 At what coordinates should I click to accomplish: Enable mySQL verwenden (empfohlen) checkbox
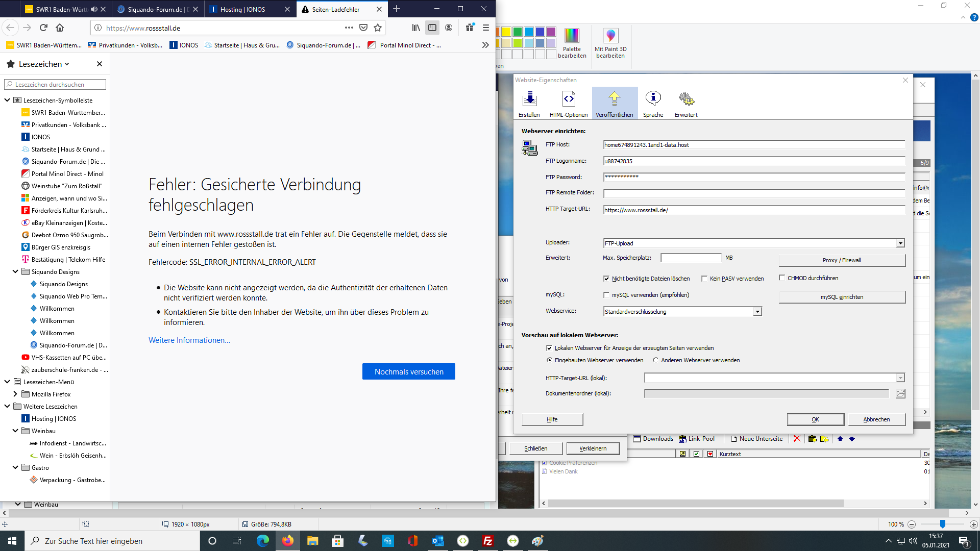tap(606, 295)
